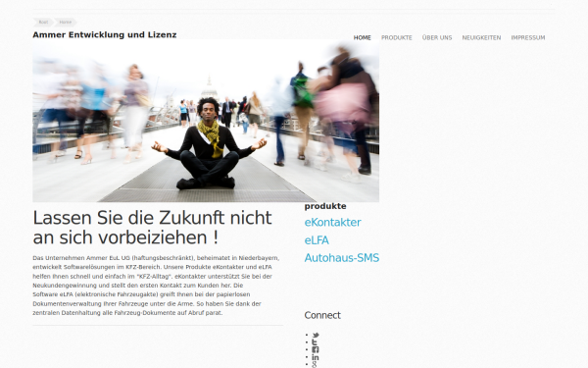Click the "Connect" sidebar heading
Image resolution: width=588 pixels, height=368 pixels.
click(322, 315)
